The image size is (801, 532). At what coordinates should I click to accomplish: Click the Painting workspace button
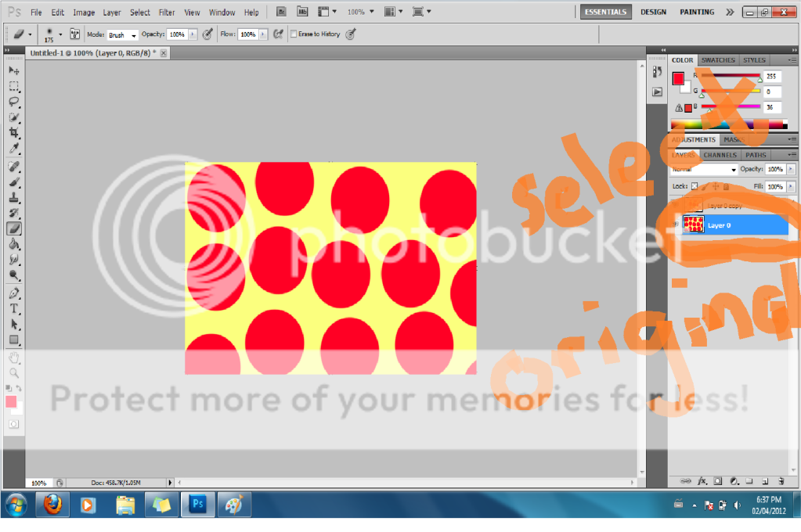697,13
